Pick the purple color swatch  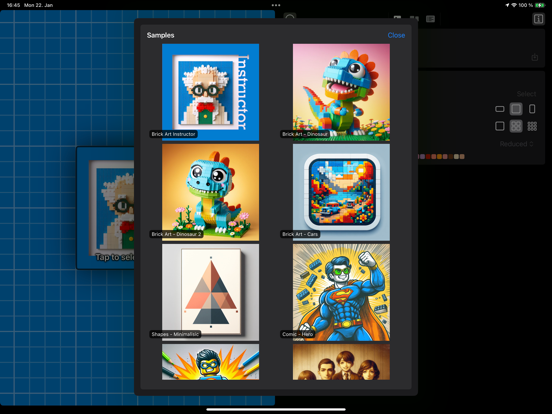point(422,156)
